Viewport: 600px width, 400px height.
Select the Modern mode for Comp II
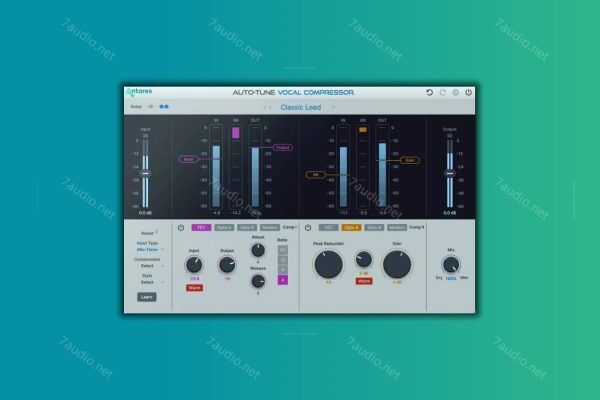(397, 228)
